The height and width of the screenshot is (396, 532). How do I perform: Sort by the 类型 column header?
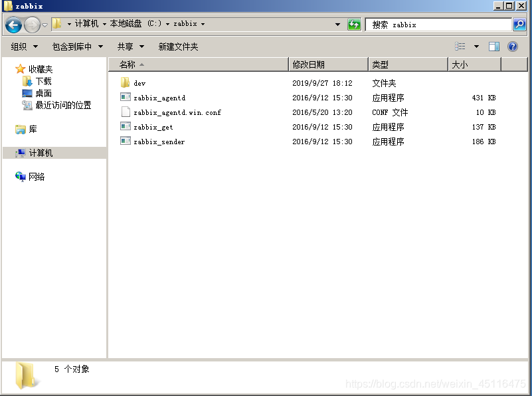click(x=408, y=64)
